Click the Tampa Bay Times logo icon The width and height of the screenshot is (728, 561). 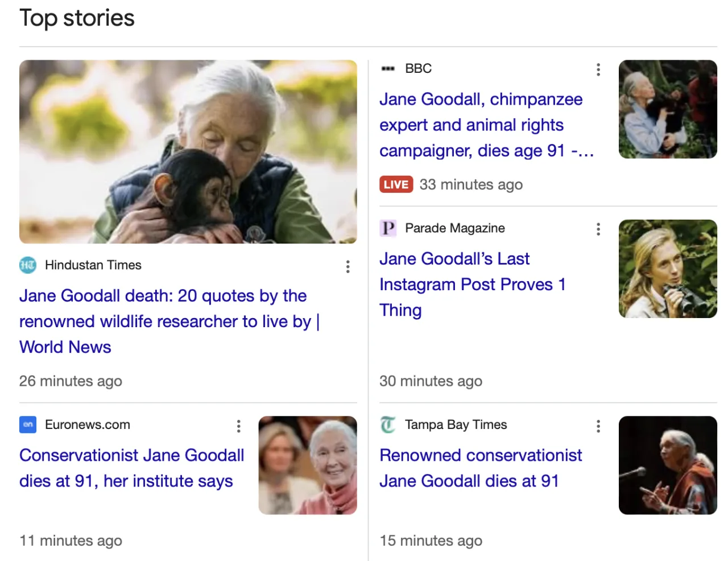pos(388,424)
